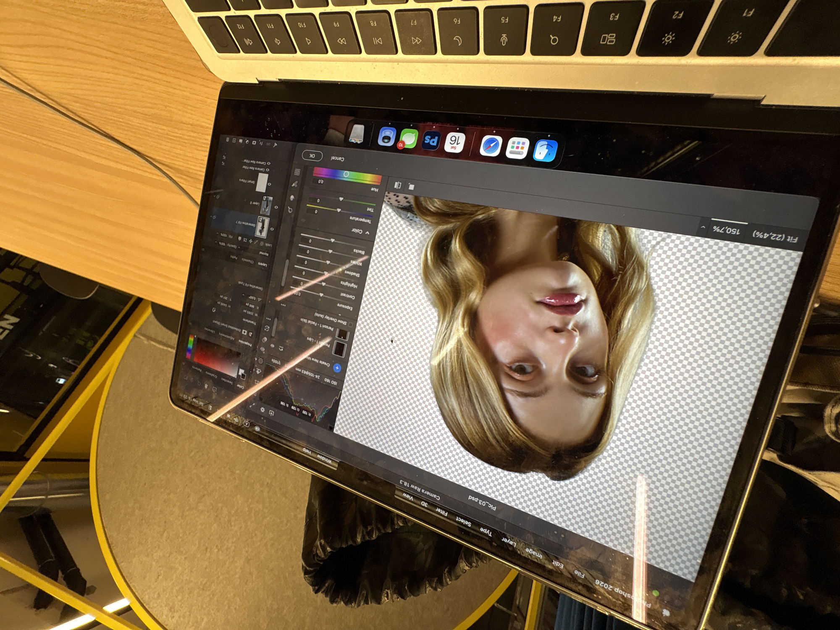Collapse the Color section chevron
The image size is (840, 630).
pos(367,233)
